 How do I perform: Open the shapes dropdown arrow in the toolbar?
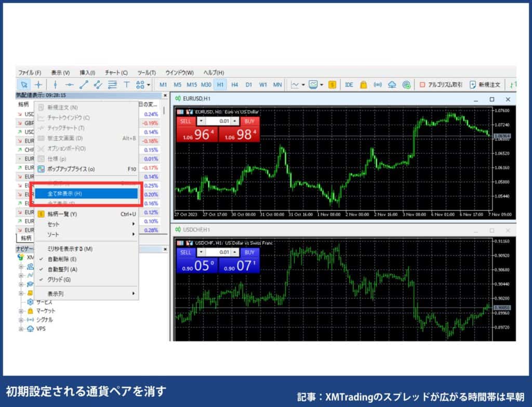(149, 85)
